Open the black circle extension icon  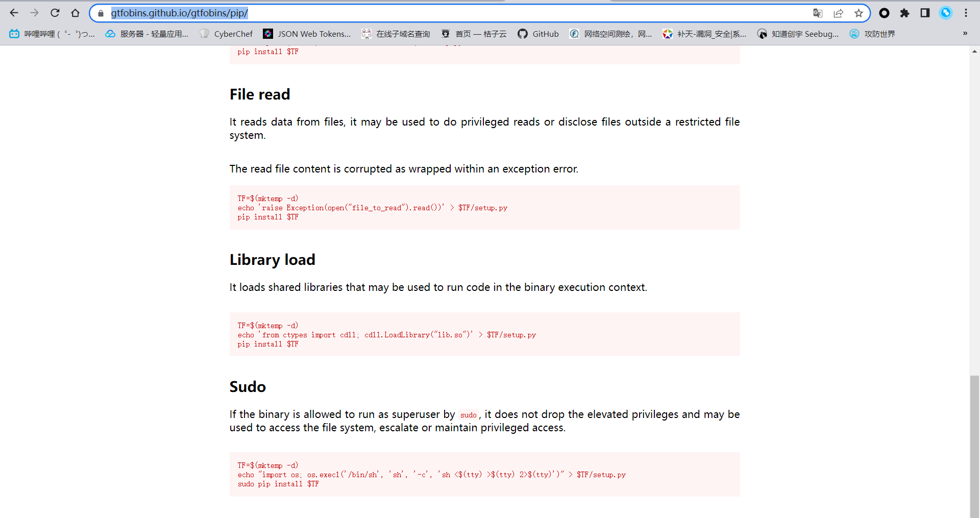[885, 13]
